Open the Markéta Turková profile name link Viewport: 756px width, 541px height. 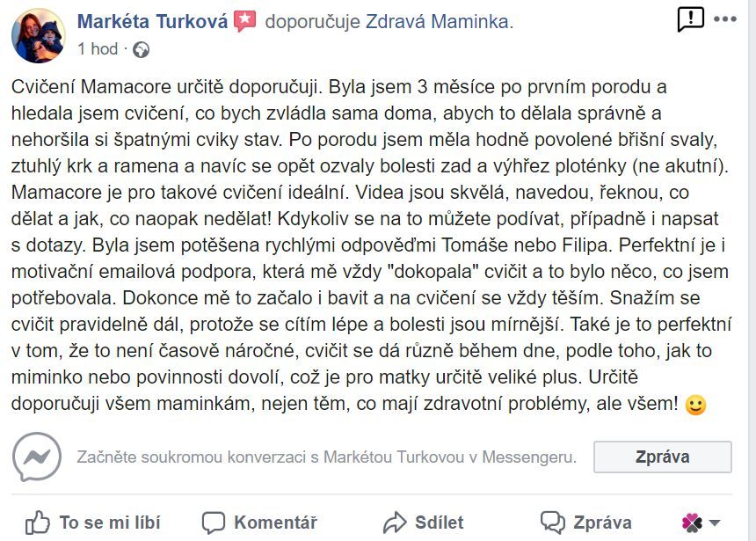[x=152, y=22]
